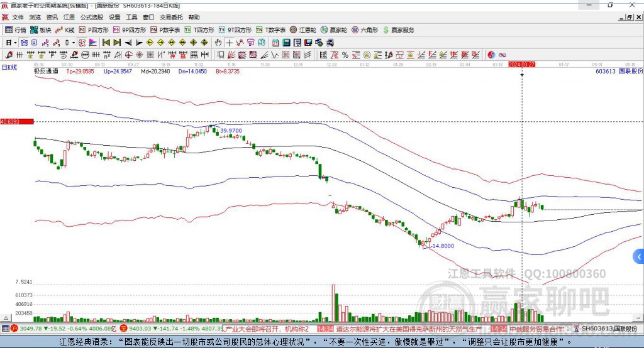The width and height of the screenshot is (644, 348).
Task: Click the yin-yang symbol icon
Action: tap(491, 55)
